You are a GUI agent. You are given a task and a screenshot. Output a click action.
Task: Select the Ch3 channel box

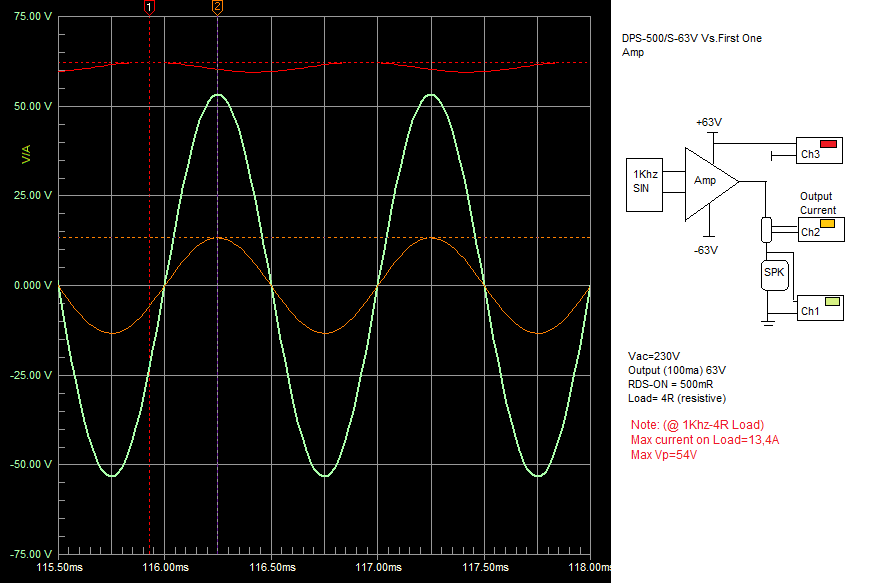819,150
